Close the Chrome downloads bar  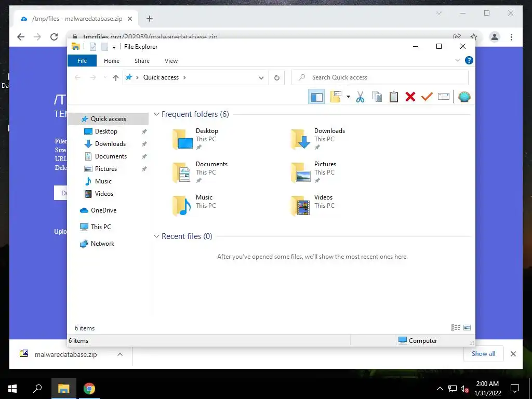point(513,354)
